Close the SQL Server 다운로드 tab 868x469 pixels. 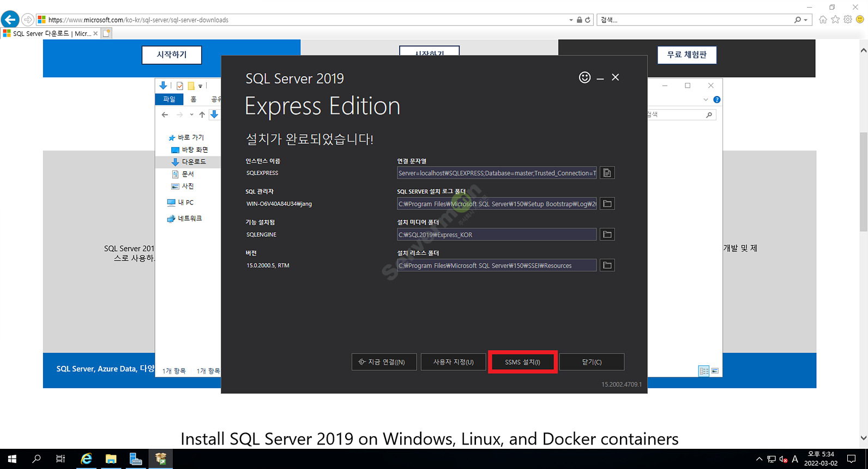pos(95,33)
